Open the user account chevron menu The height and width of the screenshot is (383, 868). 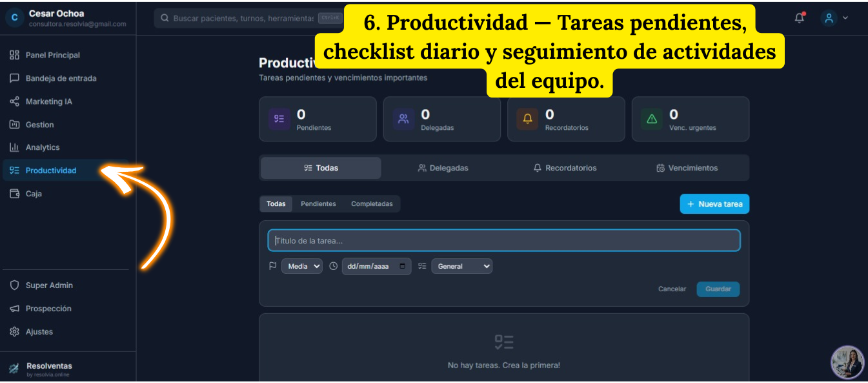point(845,18)
